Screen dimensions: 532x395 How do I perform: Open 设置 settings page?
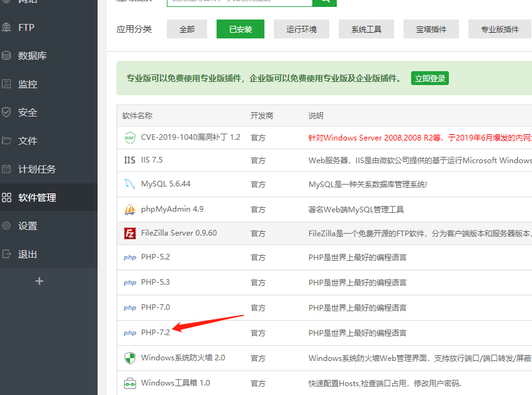[28, 226]
